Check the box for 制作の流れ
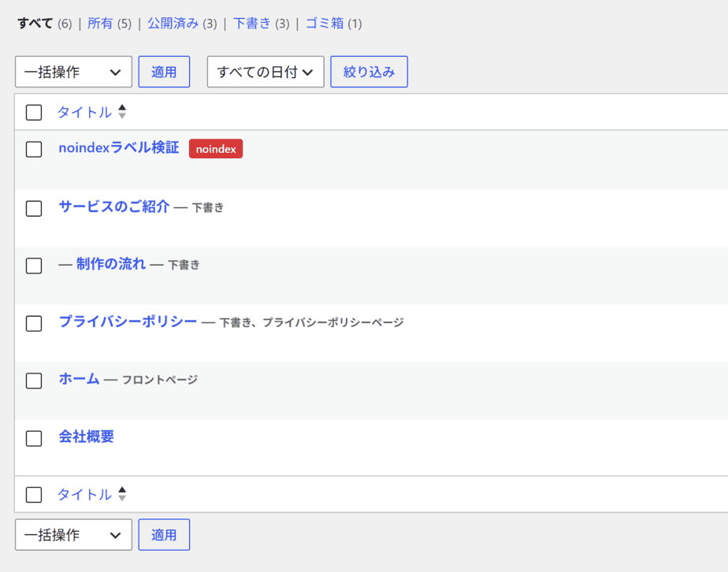 tap(33, 266)
